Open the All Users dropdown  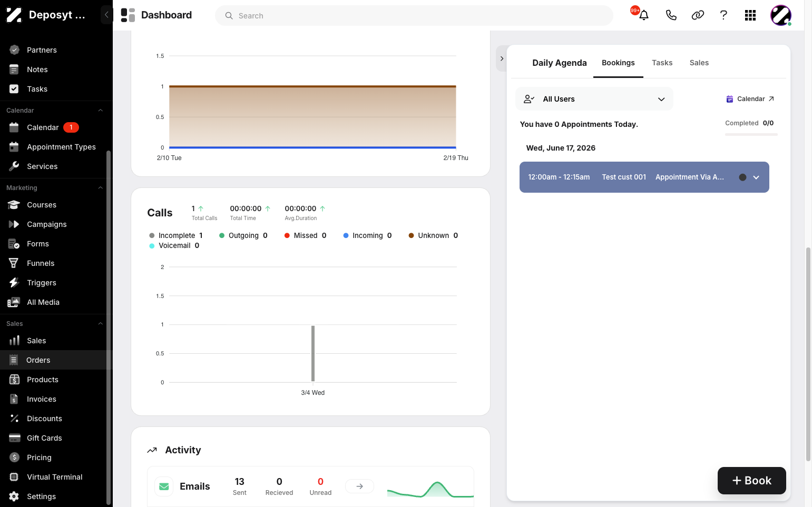pyautogui.click(x=594, y=99)
